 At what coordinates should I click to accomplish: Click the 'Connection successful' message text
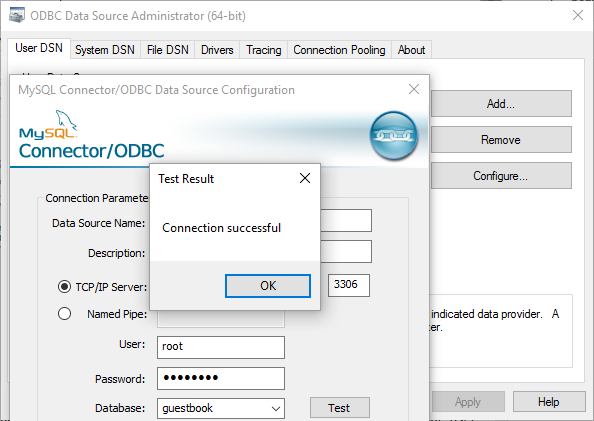[222, 228]
